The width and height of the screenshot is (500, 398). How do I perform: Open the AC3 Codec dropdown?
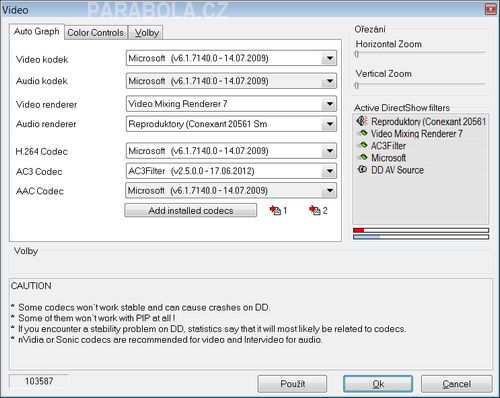(231, 171)
